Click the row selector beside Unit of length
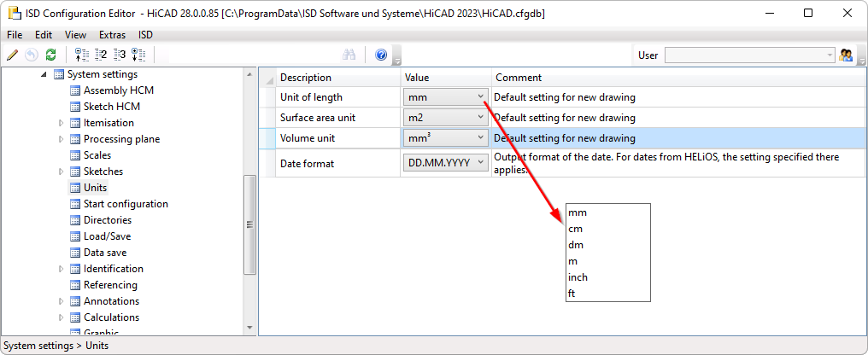This screenshot has height=355, width=868. point(267,97)
